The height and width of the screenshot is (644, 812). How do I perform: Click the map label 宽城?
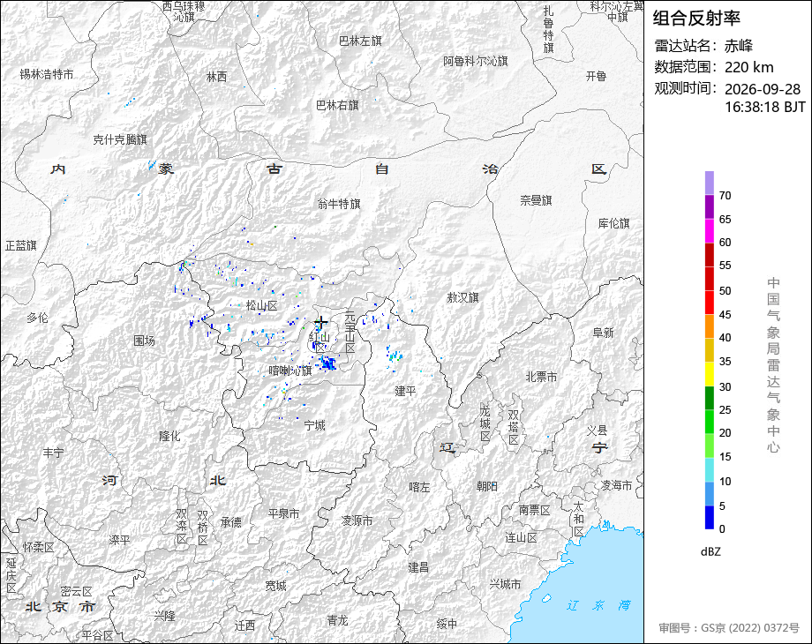click(275, 586)
